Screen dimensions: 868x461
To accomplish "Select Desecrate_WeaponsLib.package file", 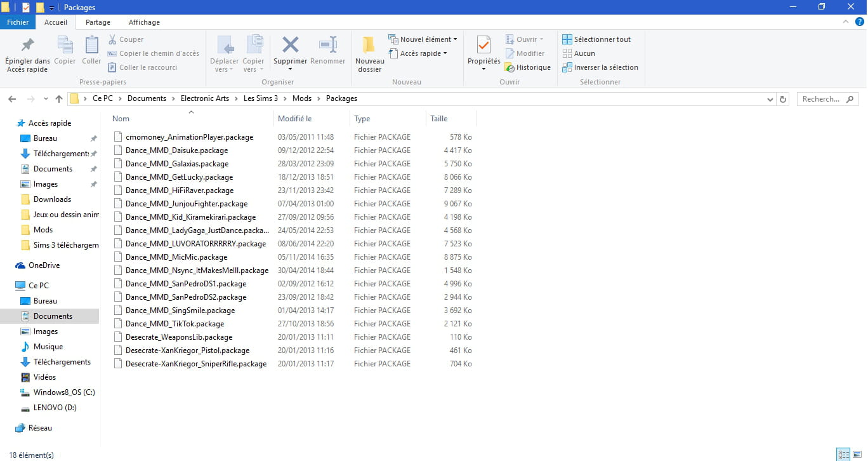I will click(x=179, y=337).
